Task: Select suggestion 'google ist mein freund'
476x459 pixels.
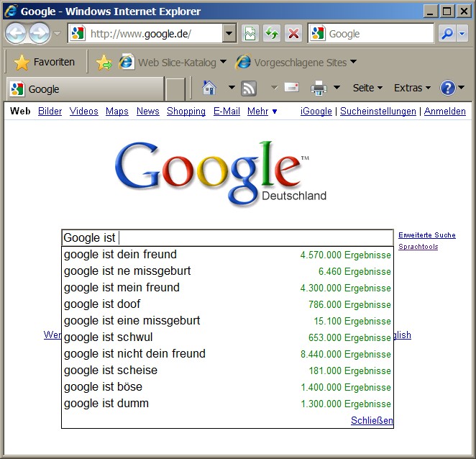Action: [x=227, y=288]
